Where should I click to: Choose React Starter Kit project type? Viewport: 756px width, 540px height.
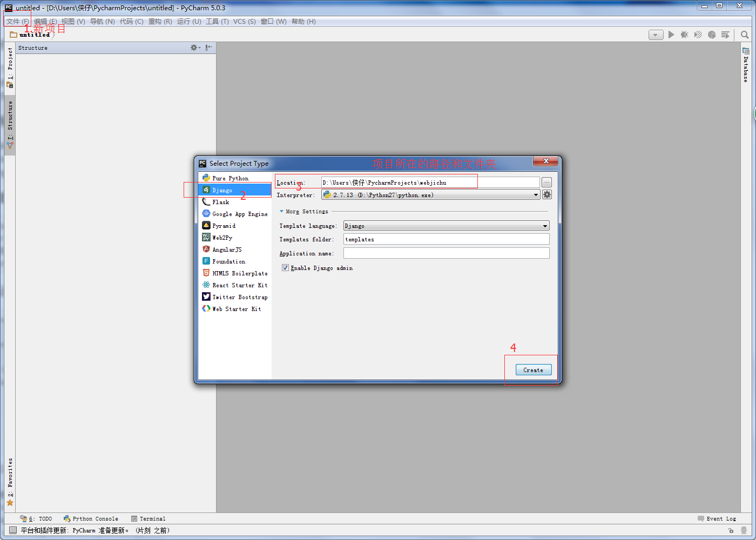point(234,285)
